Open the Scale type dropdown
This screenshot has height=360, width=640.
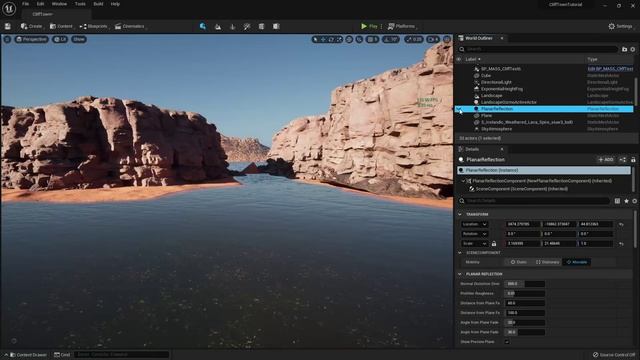click(474, 244)
